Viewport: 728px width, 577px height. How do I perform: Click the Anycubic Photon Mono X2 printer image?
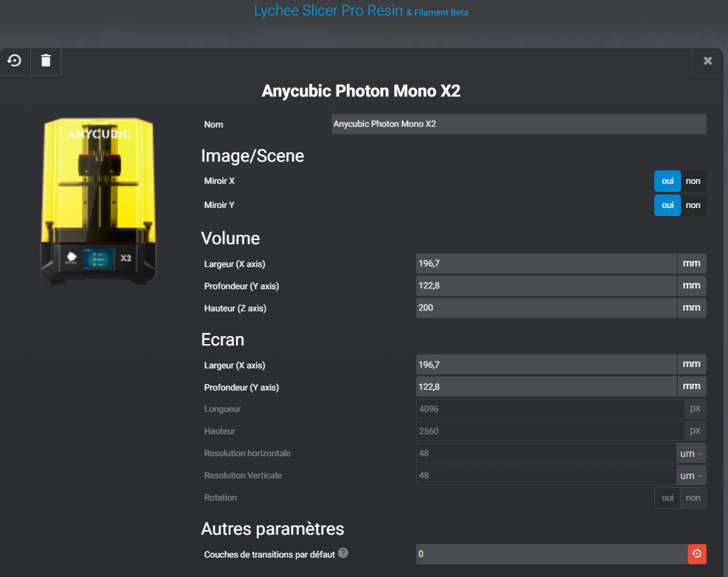coord(99,201)
